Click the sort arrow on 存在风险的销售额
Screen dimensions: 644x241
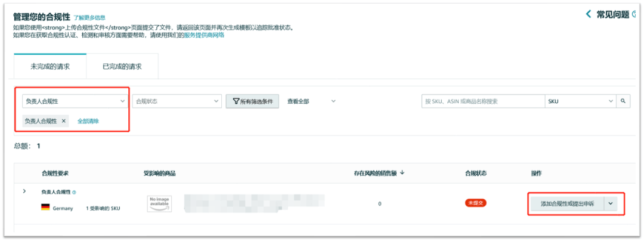pyautogui.click(x=402, y=173)
